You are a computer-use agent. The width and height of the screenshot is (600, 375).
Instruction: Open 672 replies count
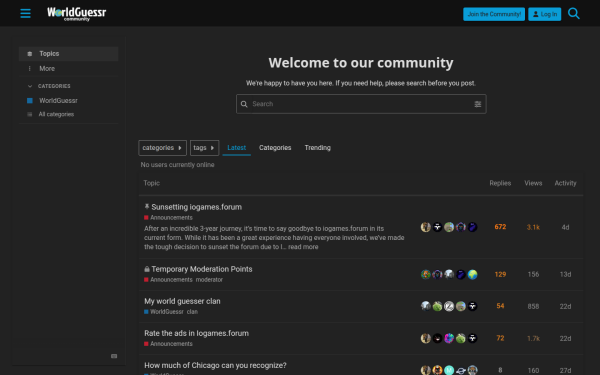500,227
